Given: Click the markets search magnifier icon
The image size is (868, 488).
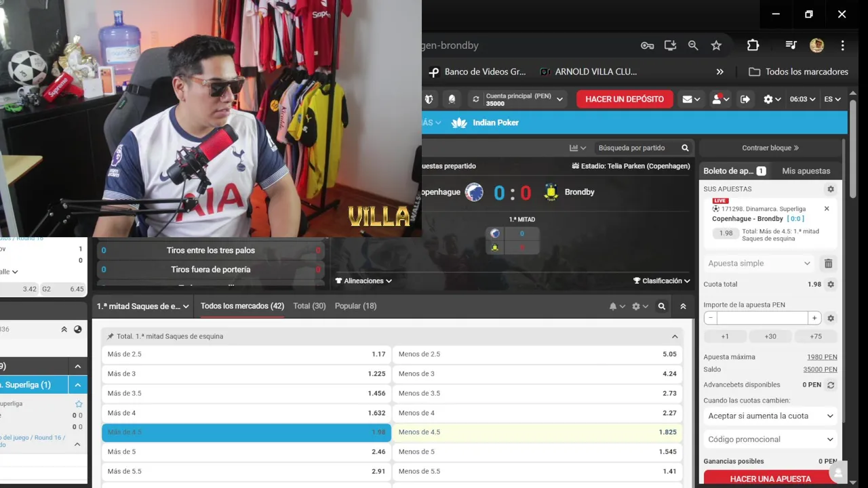Looking at the screenshot, I should [662, 306].
